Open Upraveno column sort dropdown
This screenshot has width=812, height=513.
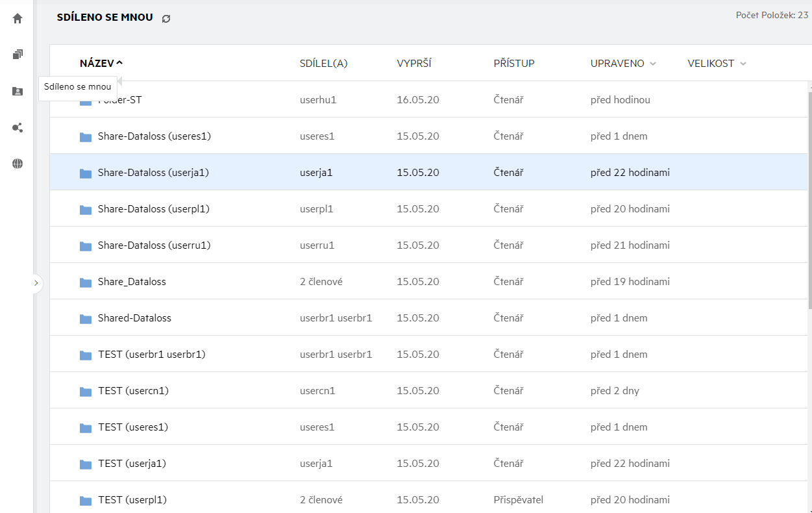pyautogui.click(x=653, y=64)
